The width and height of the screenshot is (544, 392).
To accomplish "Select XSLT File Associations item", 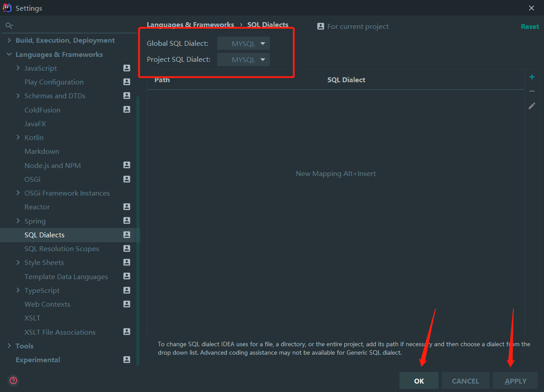I will point(60,332).
